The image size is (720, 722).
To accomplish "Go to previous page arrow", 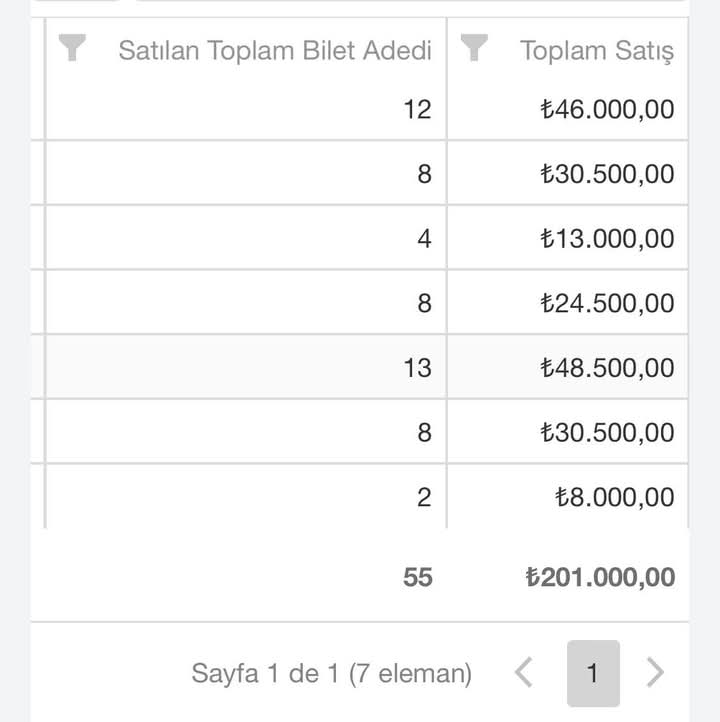I will point(524,673).
